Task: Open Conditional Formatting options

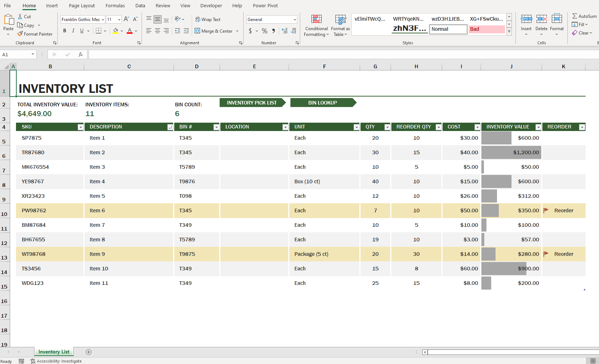Action: pos(316,25)
